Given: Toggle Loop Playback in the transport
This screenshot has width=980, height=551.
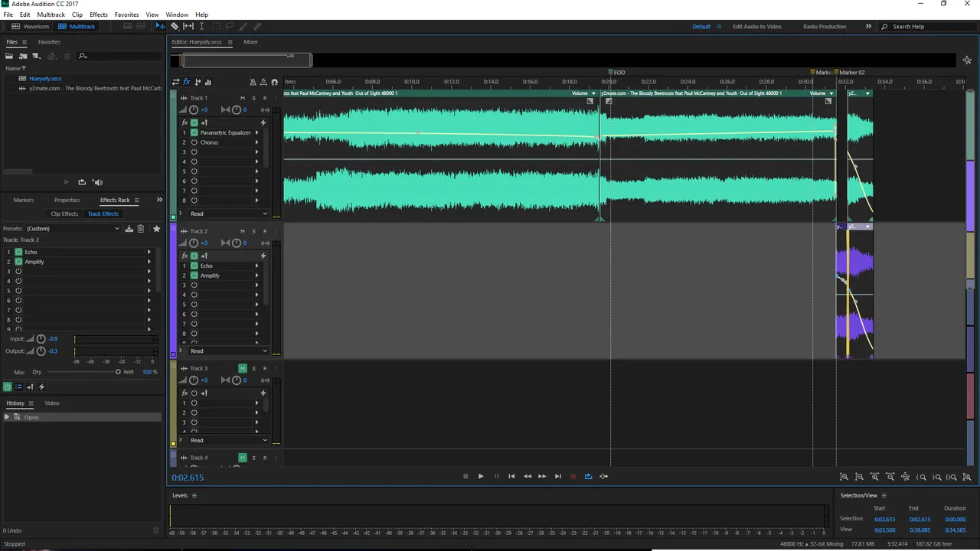Looking at the screenshot, I should (x=588, y=476).
